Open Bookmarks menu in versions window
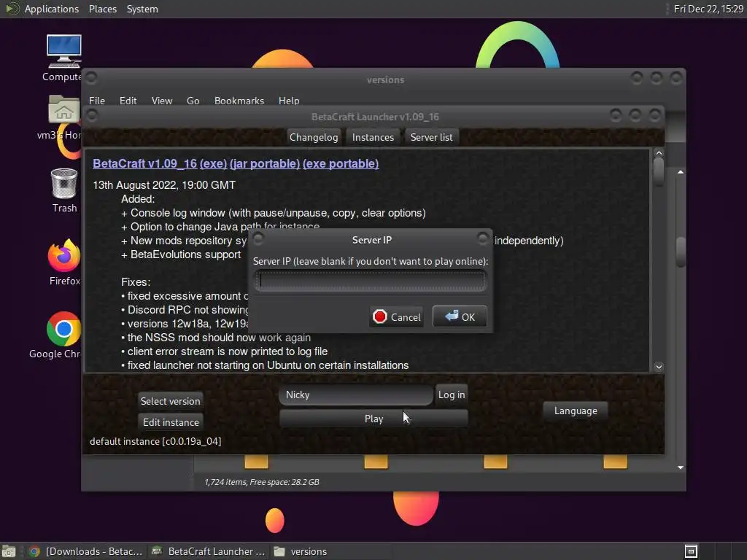 coord(239,101)
